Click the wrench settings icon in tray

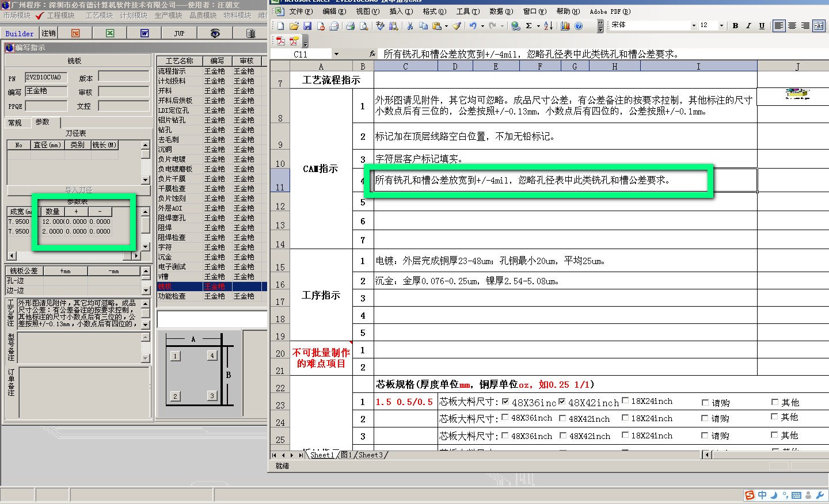[x=820, y=495]
